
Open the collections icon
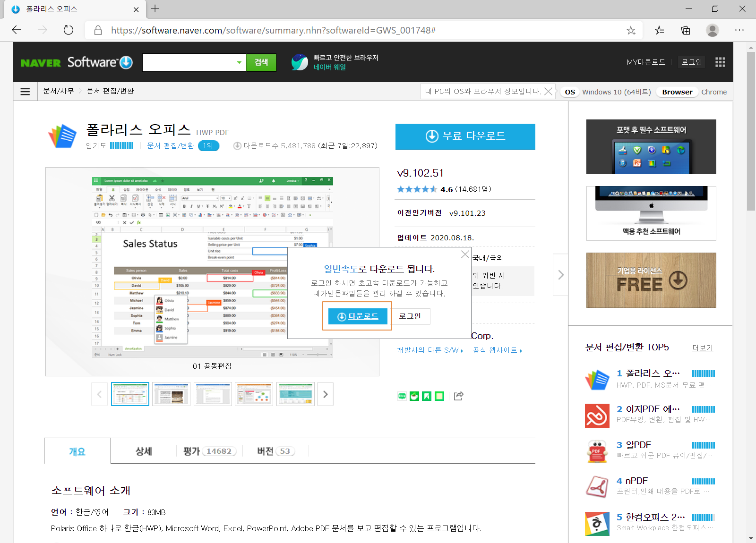click(x=686, y=30)
